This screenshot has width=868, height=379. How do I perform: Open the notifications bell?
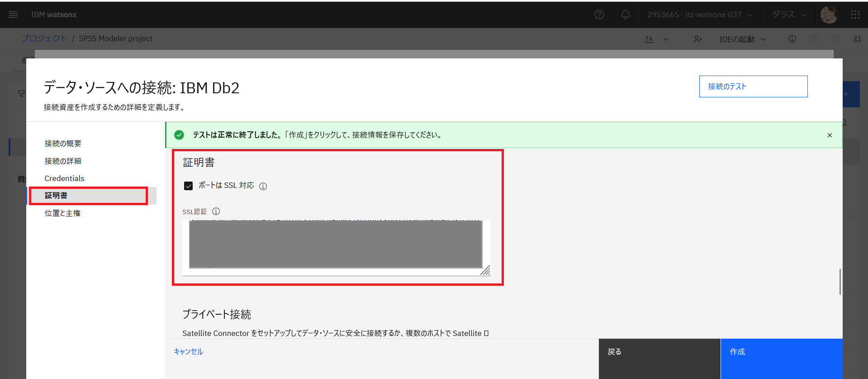click(626, 14)
